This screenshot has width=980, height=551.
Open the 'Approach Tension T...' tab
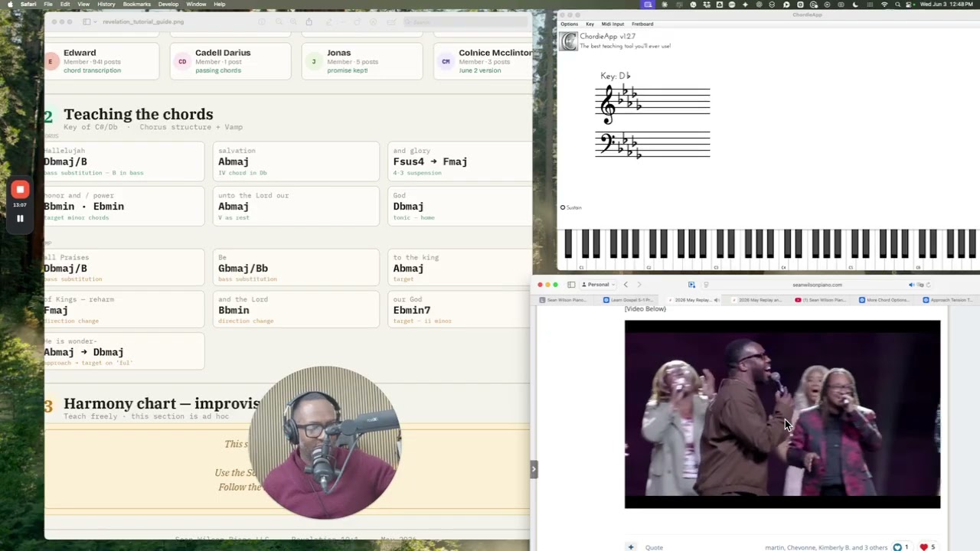coord(949,300)
